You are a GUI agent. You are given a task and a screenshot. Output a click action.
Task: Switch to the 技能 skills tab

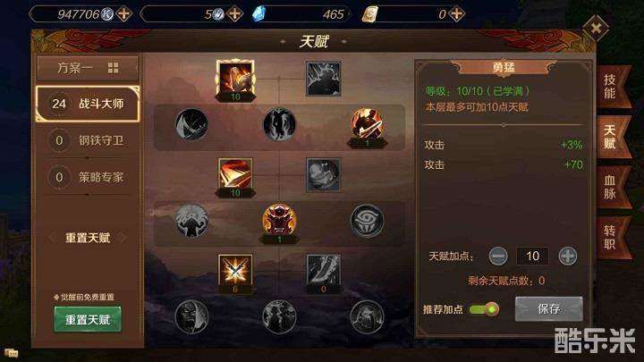[x=611, y=87]
